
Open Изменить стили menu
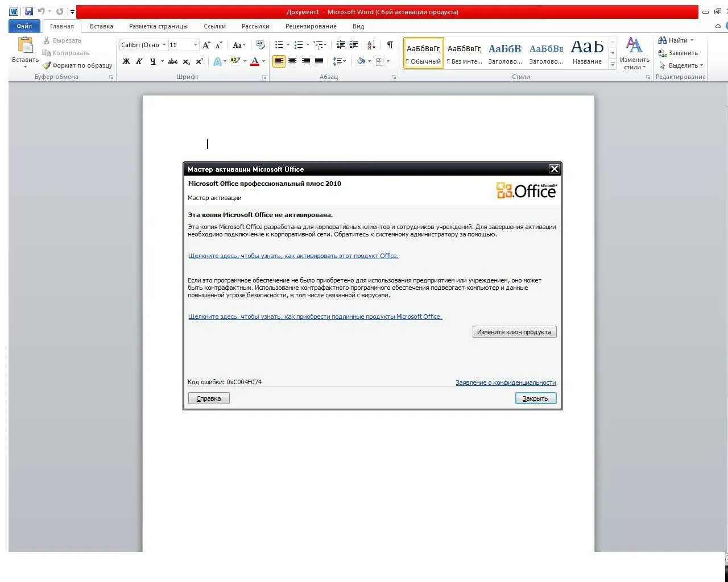pyautogui.click(x=634, y=53)
